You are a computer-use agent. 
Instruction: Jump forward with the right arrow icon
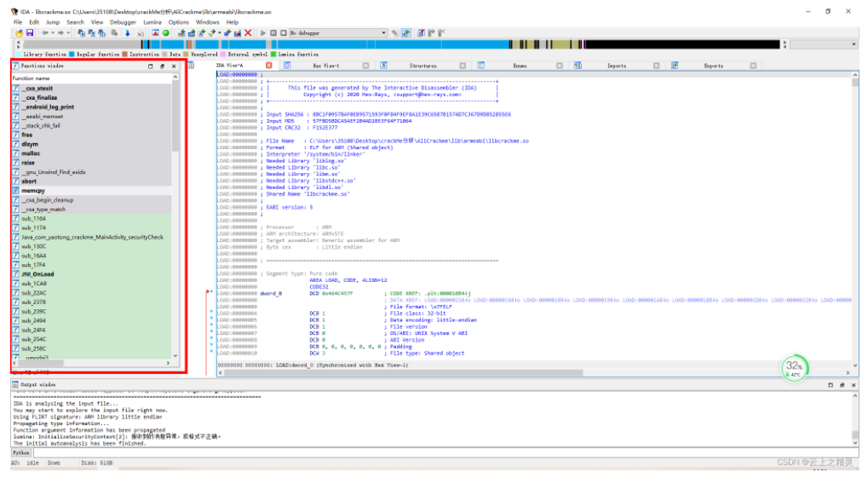(x=60, y=33)
